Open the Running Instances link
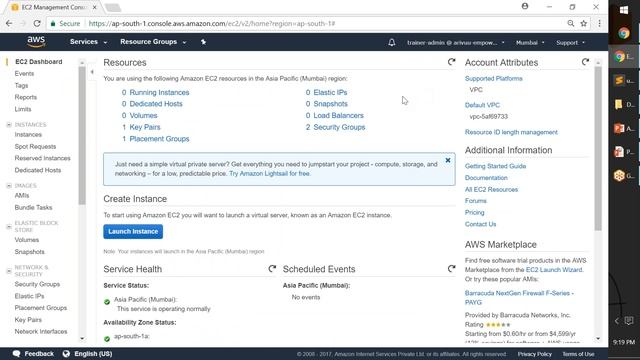 click(x=159, y=92)
